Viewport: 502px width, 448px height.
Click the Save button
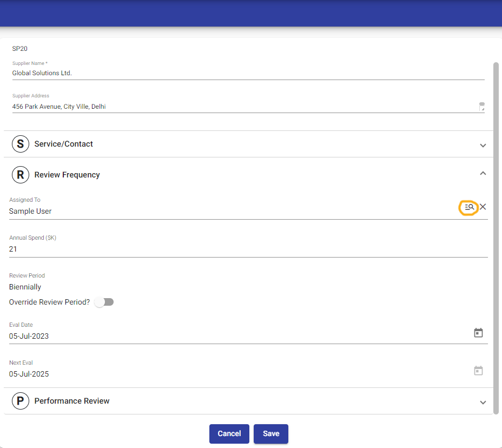point(270,433)
